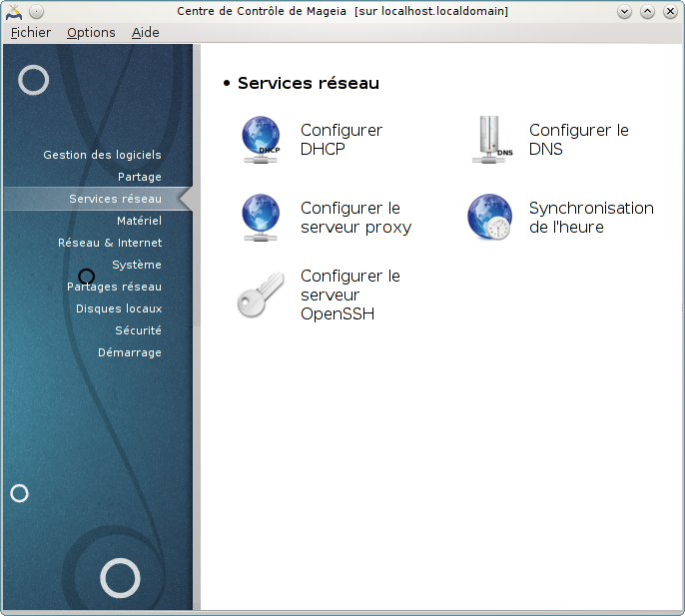
Task: Open the Fichier menu
Action: click(x=31, y=33)
